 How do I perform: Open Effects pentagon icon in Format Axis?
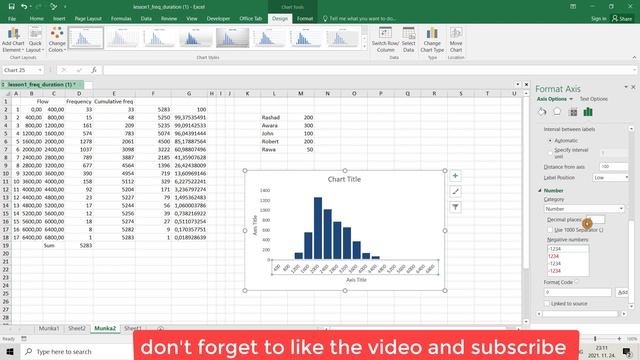pyautogui.click(x=557, y=112)
